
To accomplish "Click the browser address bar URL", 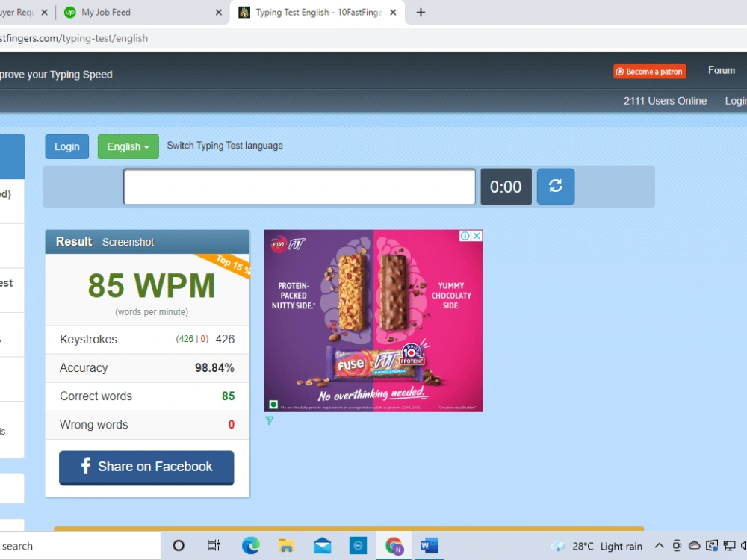I will click(x=74, y=38).
